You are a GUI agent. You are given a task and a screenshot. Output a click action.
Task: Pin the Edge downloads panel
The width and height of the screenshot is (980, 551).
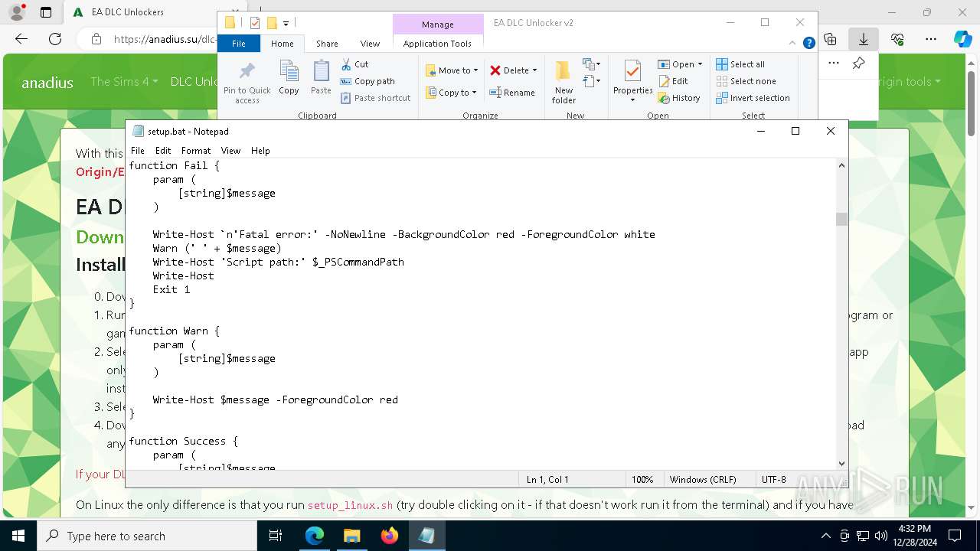pos(859,63)
